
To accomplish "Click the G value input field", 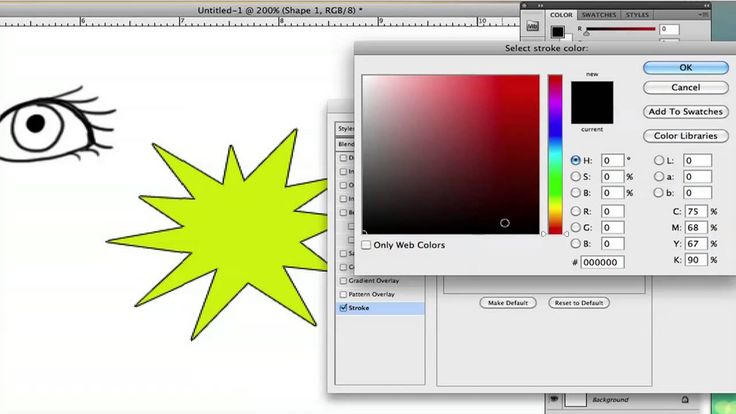I will (x=613, y=227).
